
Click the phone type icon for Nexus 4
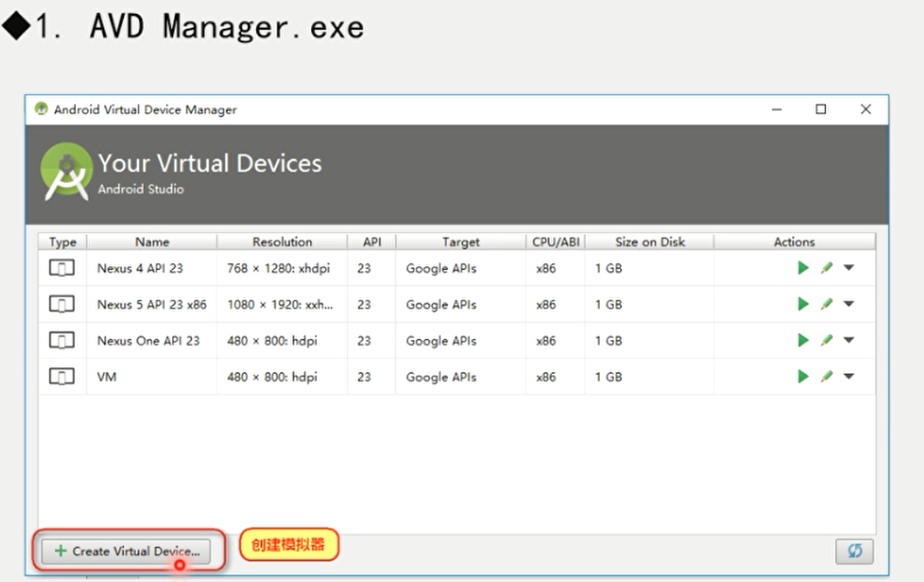coord(62,268)
